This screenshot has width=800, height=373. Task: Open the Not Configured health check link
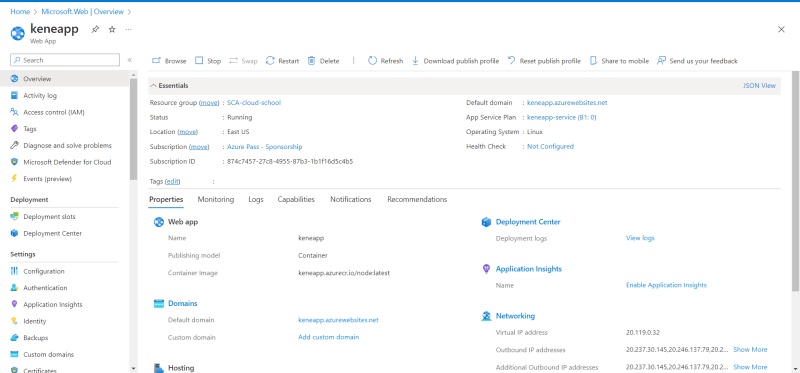pyautogui.click(x=551, y=146)
